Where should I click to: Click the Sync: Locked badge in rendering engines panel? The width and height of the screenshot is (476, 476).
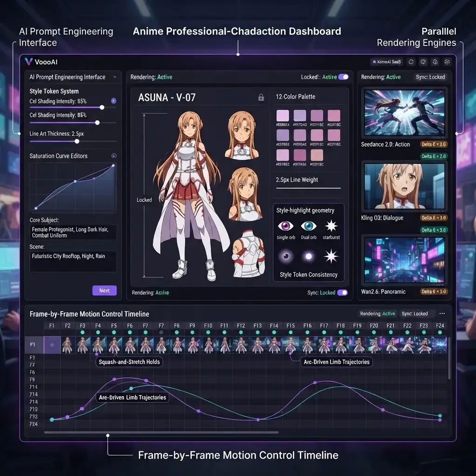[430, 77]
